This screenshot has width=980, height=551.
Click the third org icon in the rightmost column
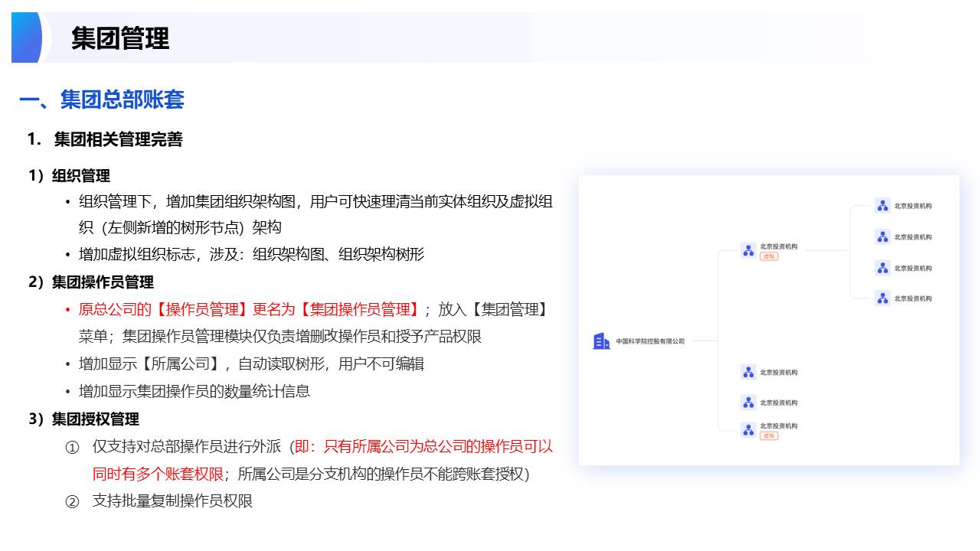coord(883,268)
